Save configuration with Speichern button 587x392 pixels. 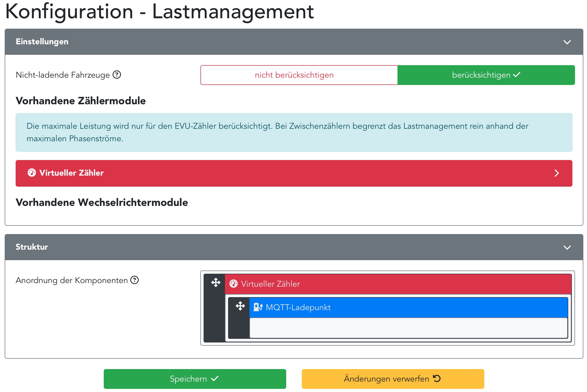(195, 379)
